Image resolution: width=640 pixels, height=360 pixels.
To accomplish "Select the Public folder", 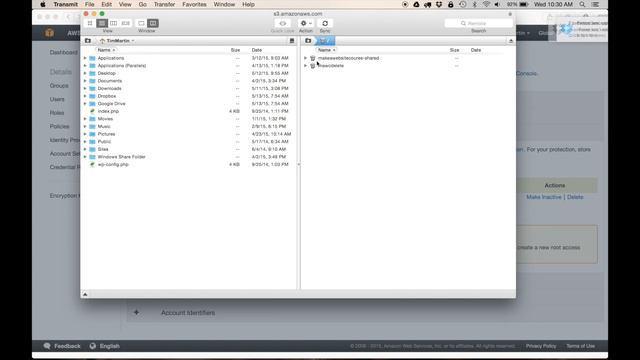I will 104,142.
